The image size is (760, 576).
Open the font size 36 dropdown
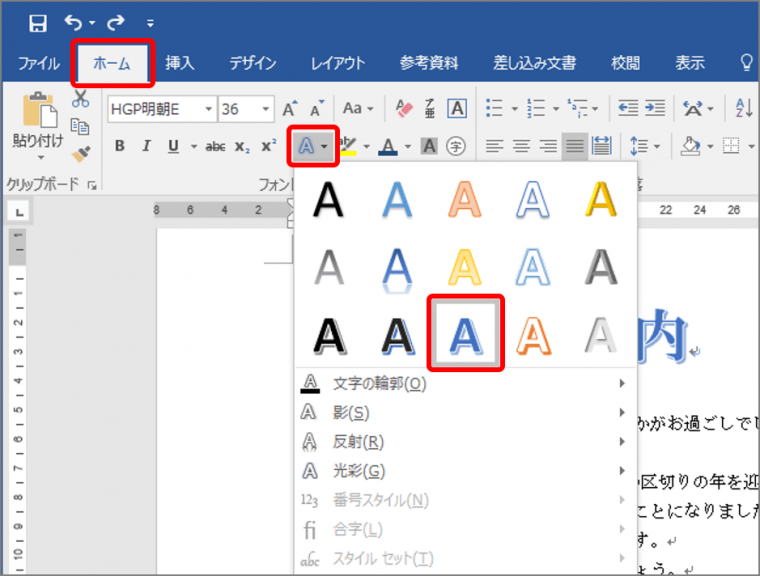tap(266, 109)
